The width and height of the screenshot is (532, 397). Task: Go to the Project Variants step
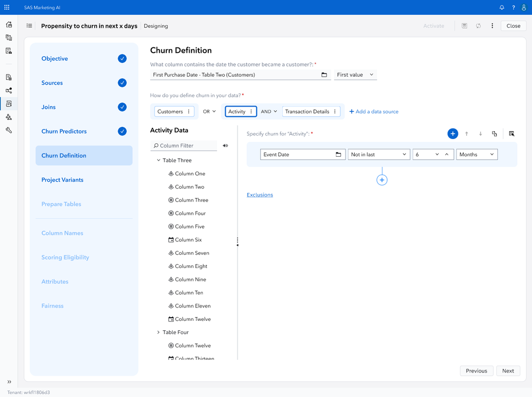click(62, 180)
